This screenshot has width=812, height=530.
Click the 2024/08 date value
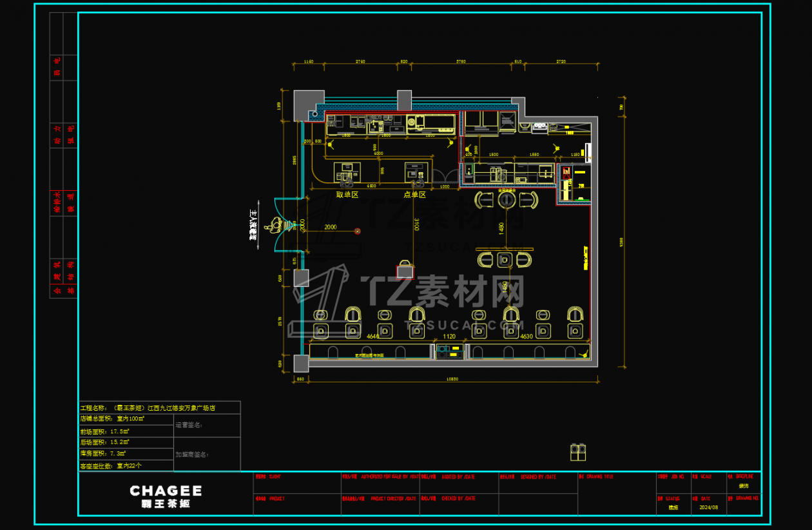tap(708, 507)
